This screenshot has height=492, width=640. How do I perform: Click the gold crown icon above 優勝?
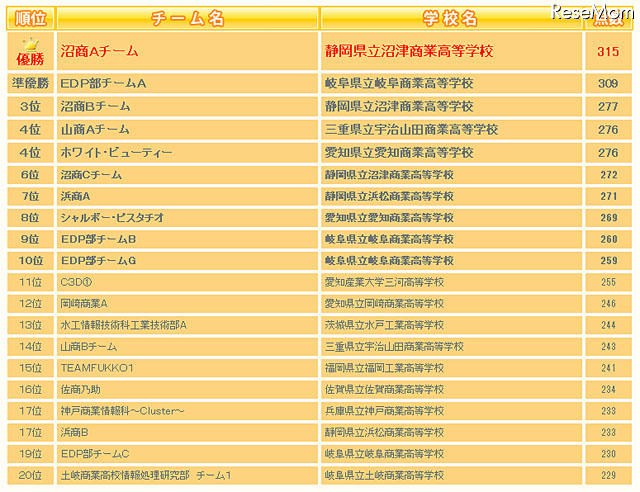click(x=30, y=45)
